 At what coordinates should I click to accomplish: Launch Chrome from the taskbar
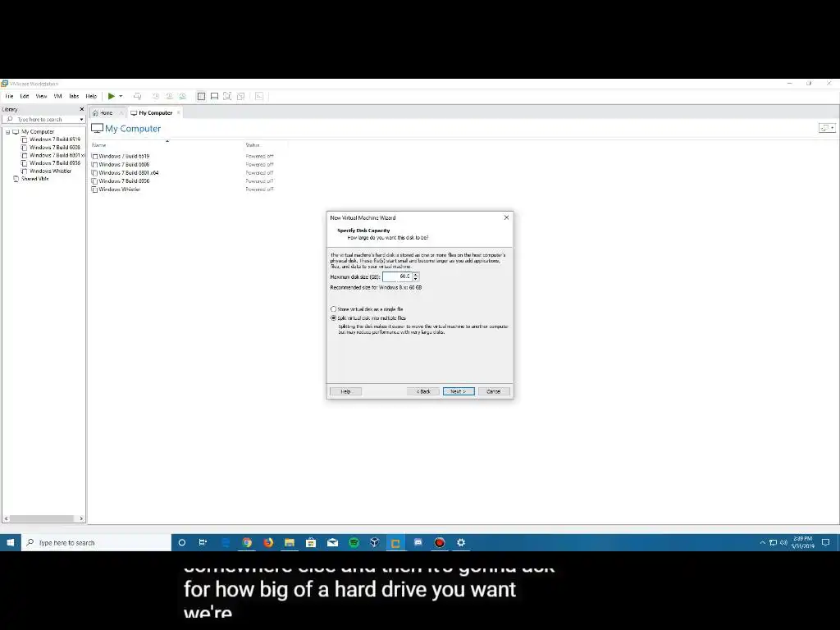[x=246, y=543]
